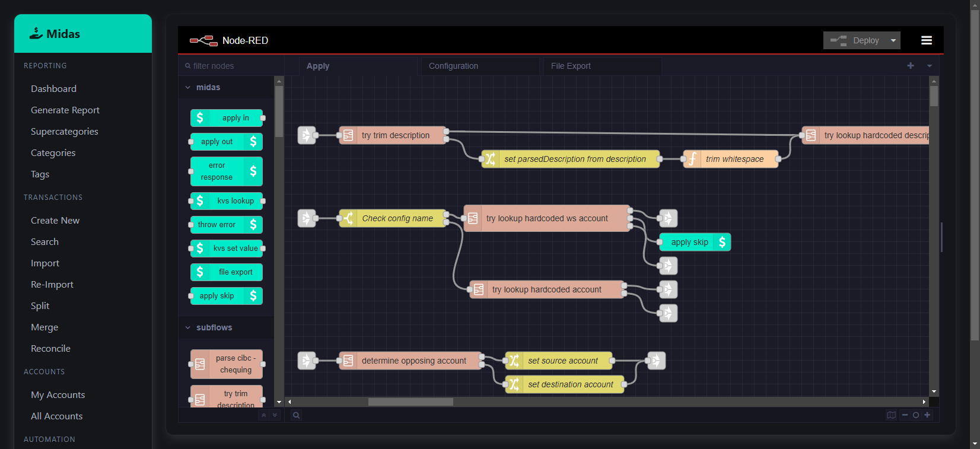Switch to the Configuration flow tab
This screenshot has height=449, width=980.
(x=480, y=66)
